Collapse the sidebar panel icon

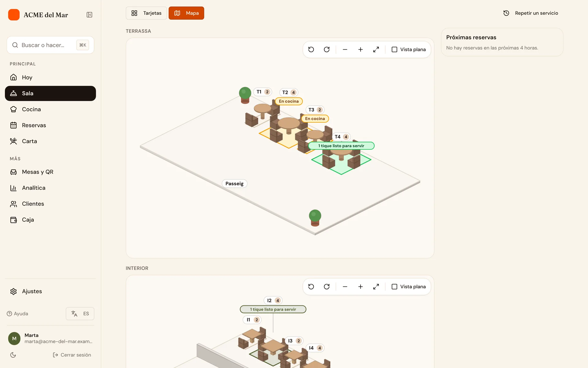(x=89, y=15)
